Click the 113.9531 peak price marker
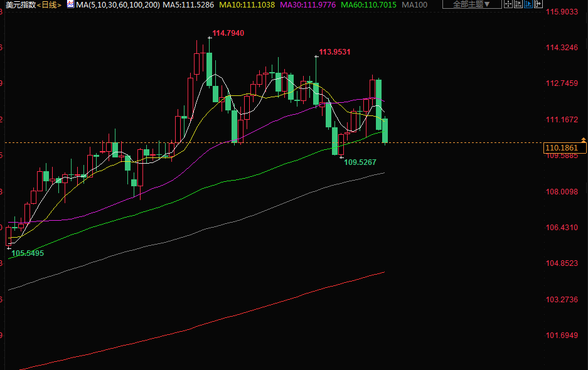Image resolution: width=588 pixels, height=370 pixels. (334, 52)
